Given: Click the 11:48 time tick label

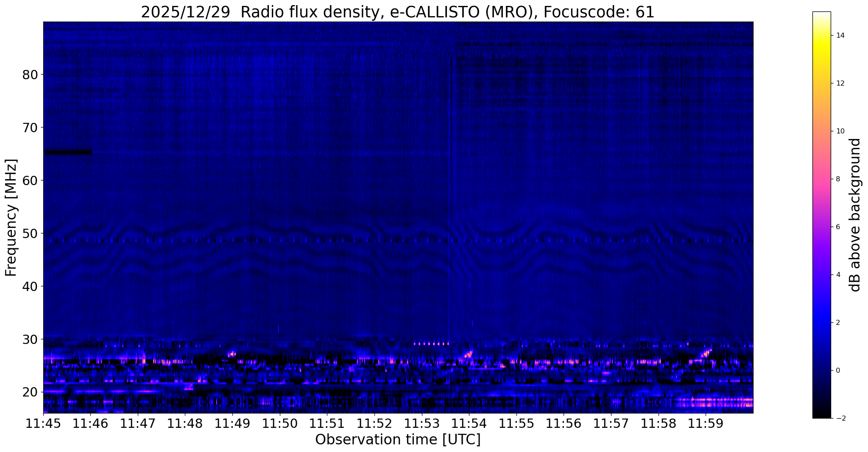Looking at the screenshot, I should (185, 423).
